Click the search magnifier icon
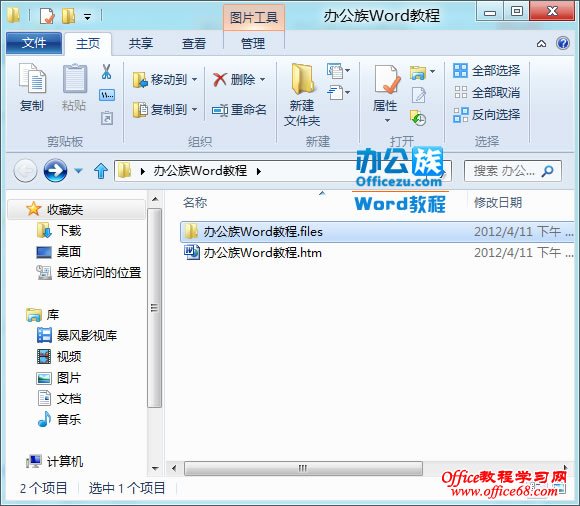The height and width of the screenshot is (506, 580). (x=547, y=171)
